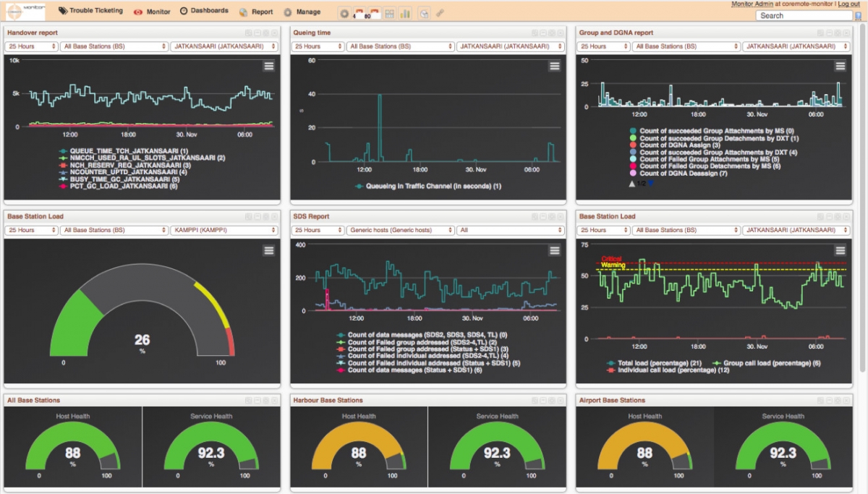Click the problem counter icon showing 4

[x=359, y=13]
